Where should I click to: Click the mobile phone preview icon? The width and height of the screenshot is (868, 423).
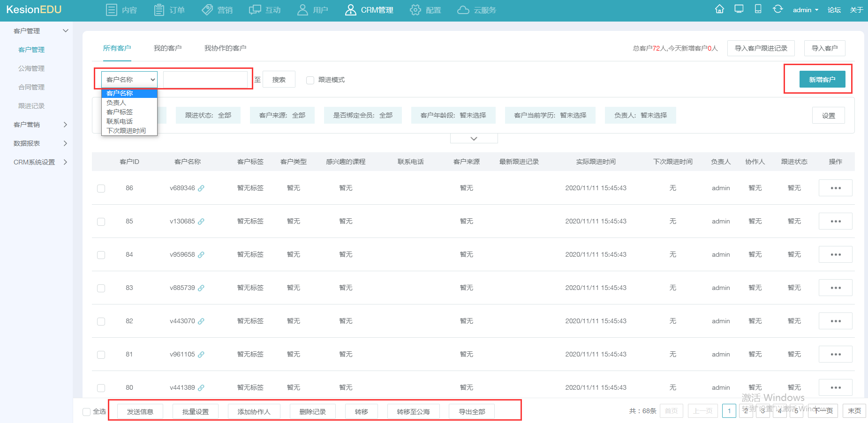click(758, 9)
